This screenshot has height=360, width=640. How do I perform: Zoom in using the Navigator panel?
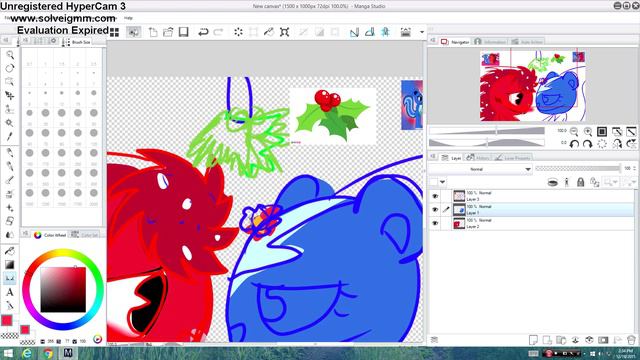(588, 131)
